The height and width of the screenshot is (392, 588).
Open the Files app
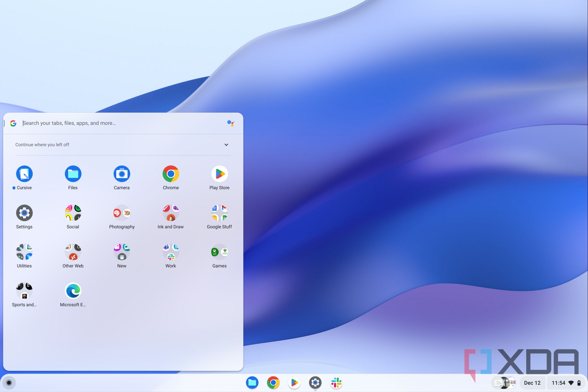tap(73, 174)
